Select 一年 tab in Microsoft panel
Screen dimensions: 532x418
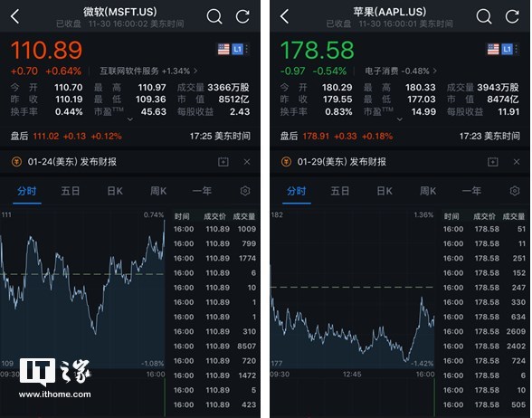tap(202, 191)
